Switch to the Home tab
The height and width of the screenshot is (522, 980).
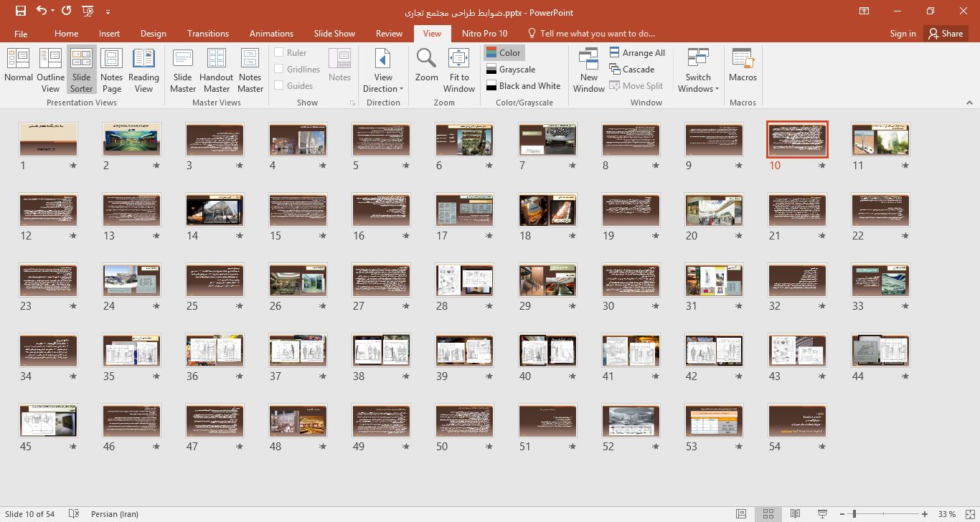tap(66, 34)
